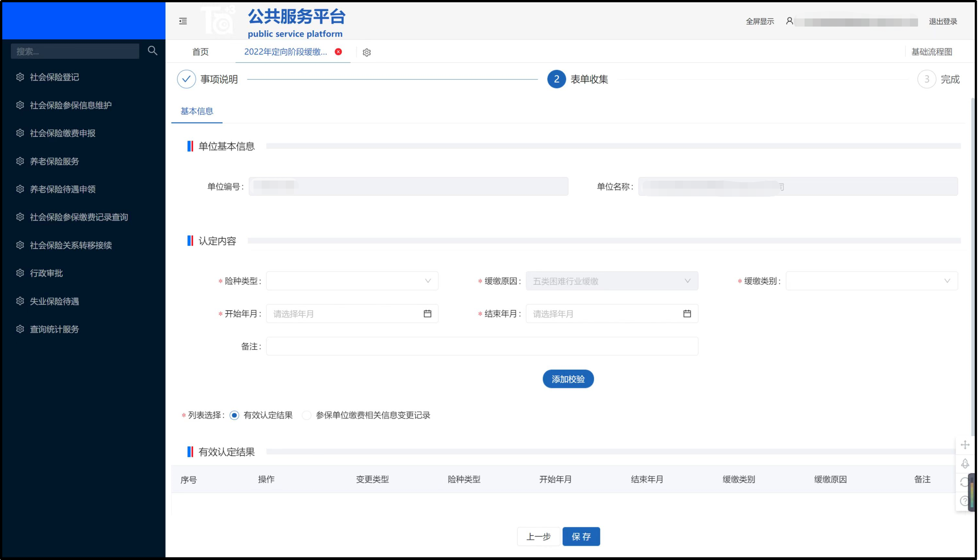Click the sidebar 搜索 input field
The height and width of the screenshot is (560, 978).
75,51
